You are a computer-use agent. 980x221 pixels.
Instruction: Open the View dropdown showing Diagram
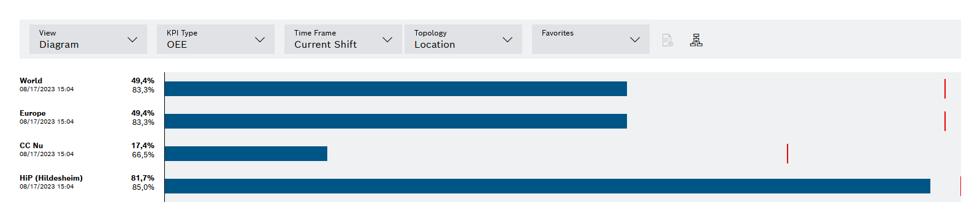point(88,39)
